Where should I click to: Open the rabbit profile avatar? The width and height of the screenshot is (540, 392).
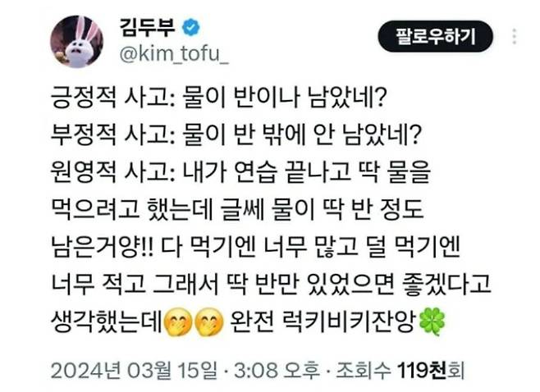coord(77,42)
